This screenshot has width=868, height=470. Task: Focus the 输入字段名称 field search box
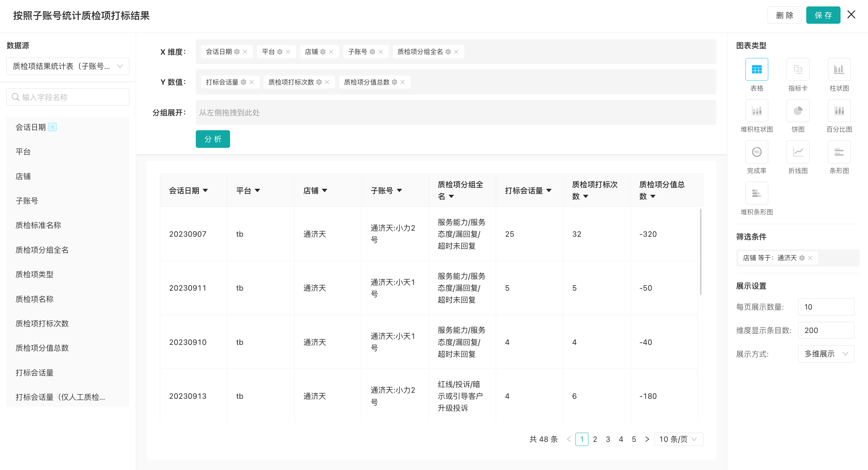[x=68, y=97]
